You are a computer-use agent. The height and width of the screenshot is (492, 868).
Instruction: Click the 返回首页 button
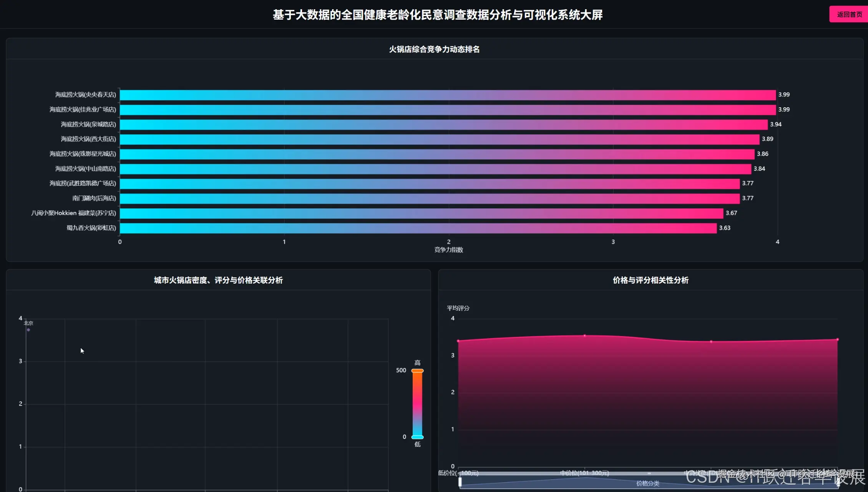click(x=849, y=15)
